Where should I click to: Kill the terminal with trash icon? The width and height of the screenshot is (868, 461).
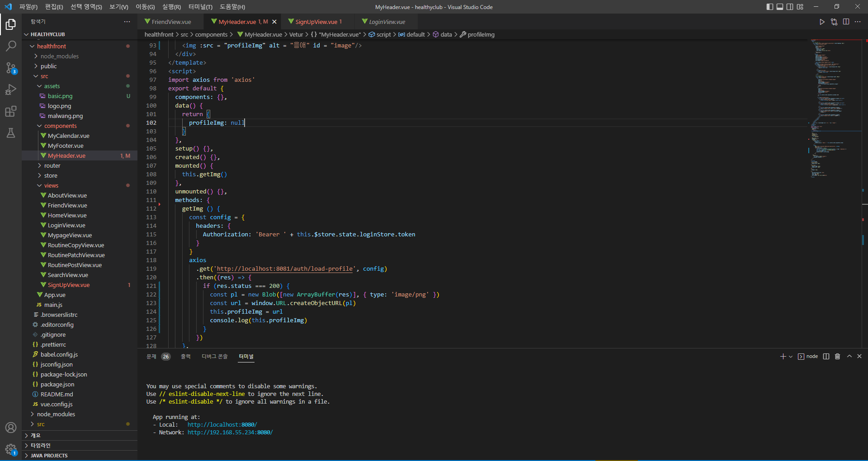(837, 357)
